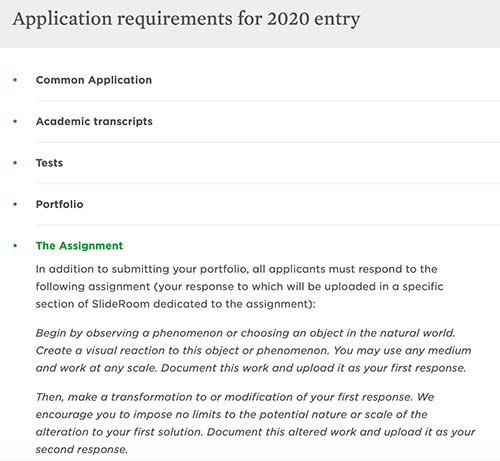The height and width of the screenshot is (461, 500).
Task: Click the italic paragraph beginning 'Begin by observing'
Action: pos(253,350)
